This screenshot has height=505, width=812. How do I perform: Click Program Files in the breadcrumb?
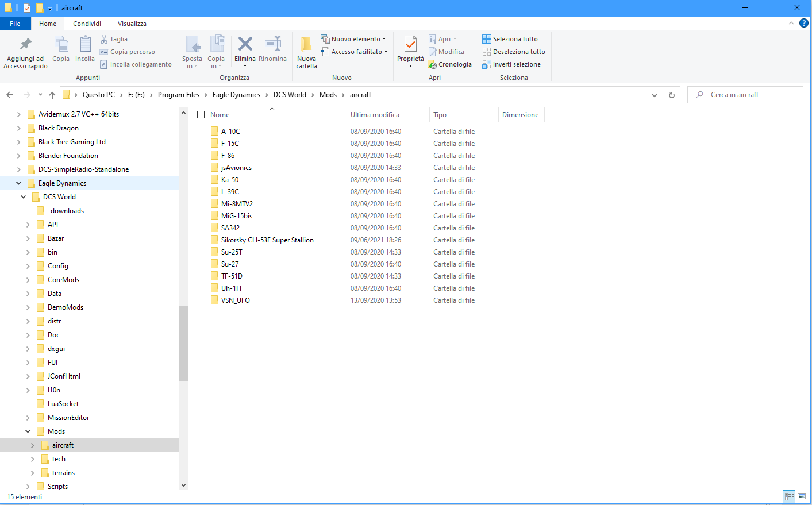pos(179,95)
